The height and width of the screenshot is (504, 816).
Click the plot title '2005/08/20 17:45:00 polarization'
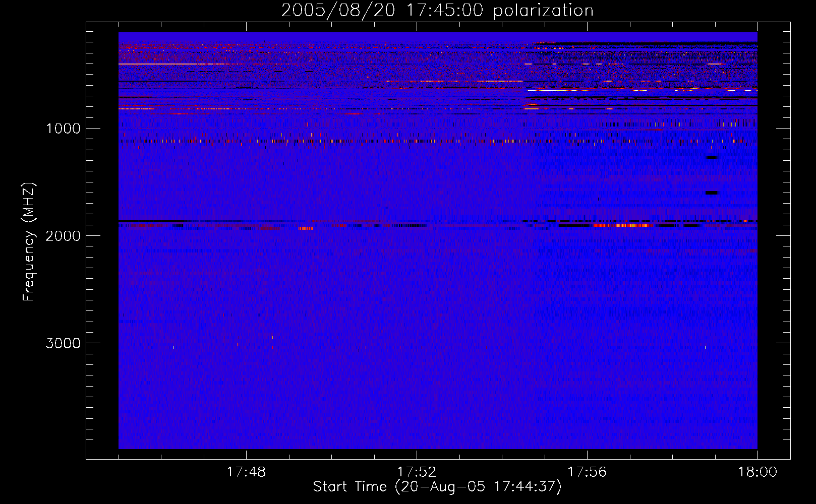pos(437,11)
